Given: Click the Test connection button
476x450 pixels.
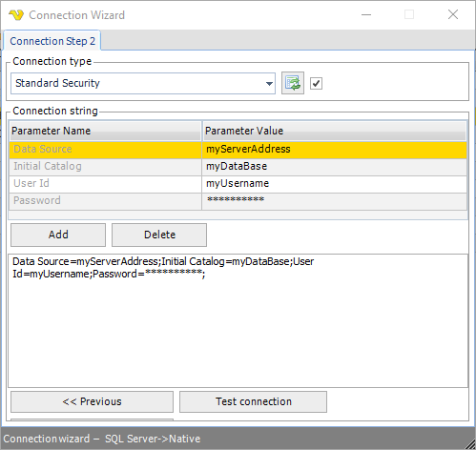Looking at the screenshot, I should click(253, 401).
